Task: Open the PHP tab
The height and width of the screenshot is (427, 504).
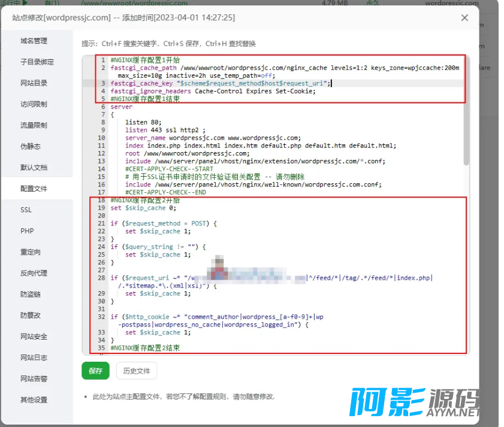Action: point(27,231)
